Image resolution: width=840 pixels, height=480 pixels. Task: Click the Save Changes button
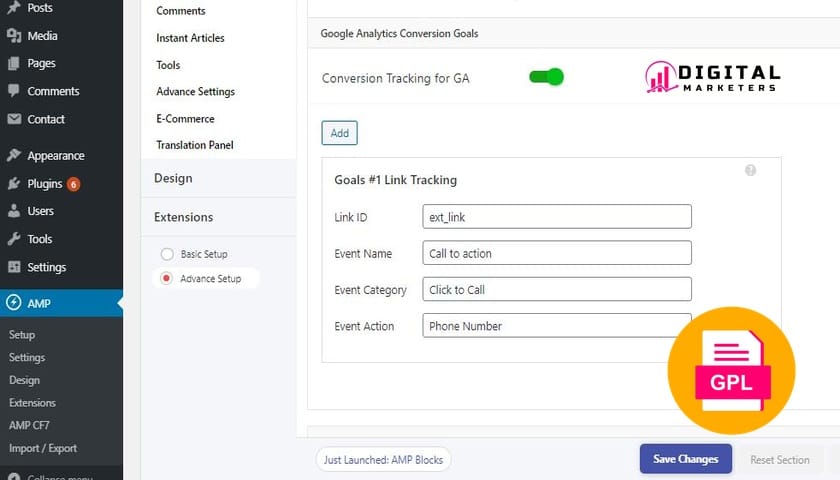coord(685,459)
